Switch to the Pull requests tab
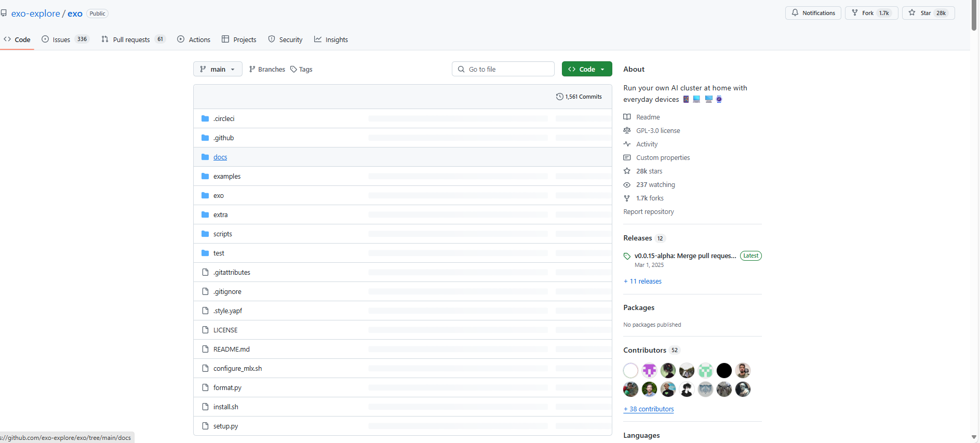980x443 pixels. (133, 39)
